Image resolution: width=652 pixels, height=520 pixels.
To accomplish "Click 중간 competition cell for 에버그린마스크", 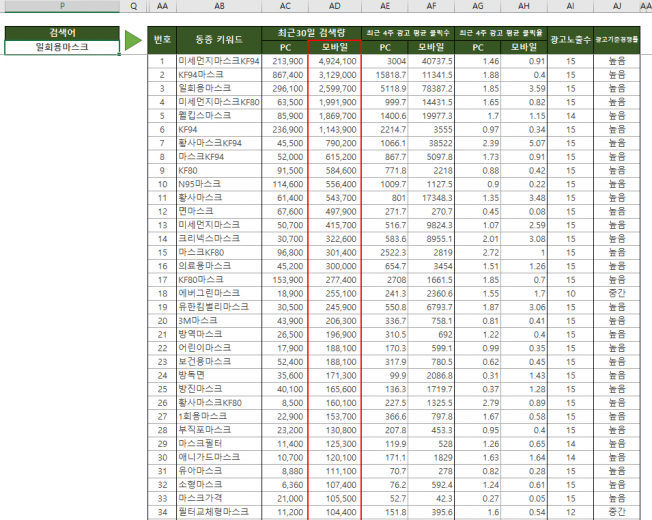I will [617, 293].
